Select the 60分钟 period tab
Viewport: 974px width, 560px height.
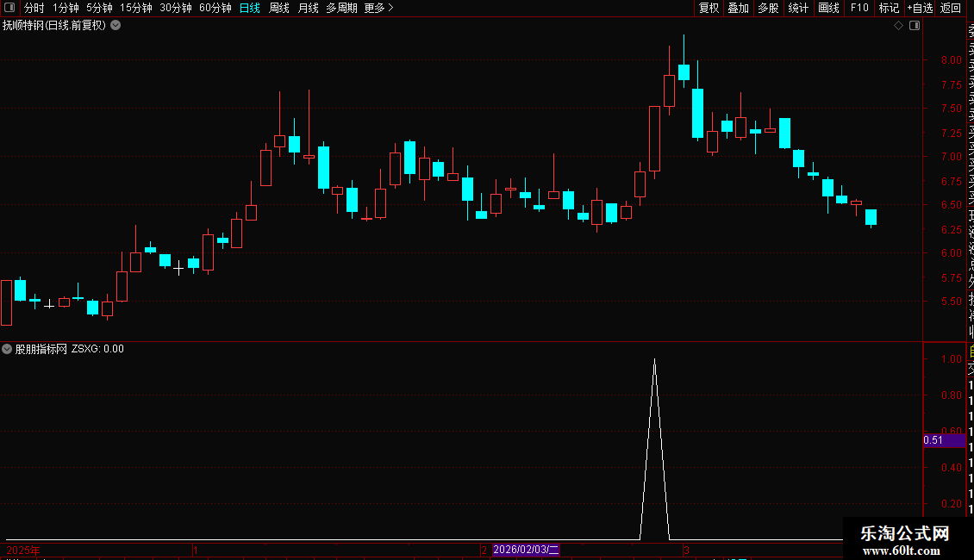tap(215, 8)
